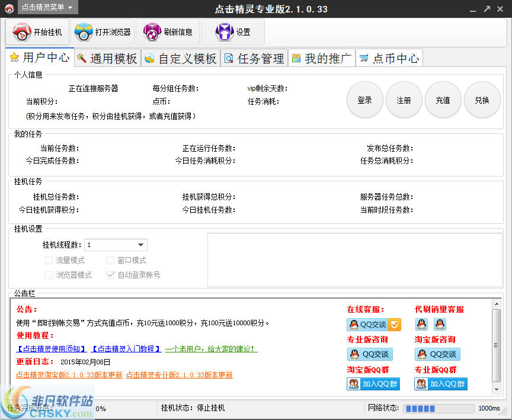Click inside the empty log text box

pyautogui.click(x=355, y=260)
